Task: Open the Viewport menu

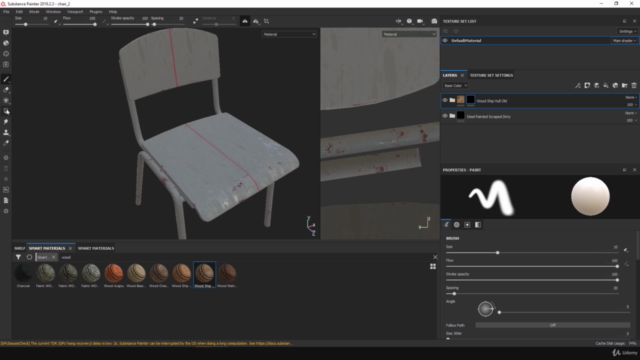Action: pos(75,12)
